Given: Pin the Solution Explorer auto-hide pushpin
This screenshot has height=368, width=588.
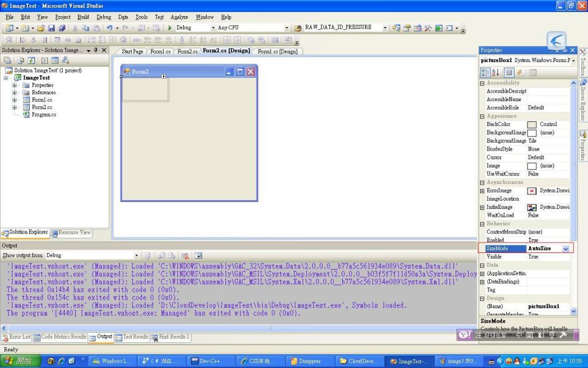Looking at the screenshot, I should pos(96,50).
